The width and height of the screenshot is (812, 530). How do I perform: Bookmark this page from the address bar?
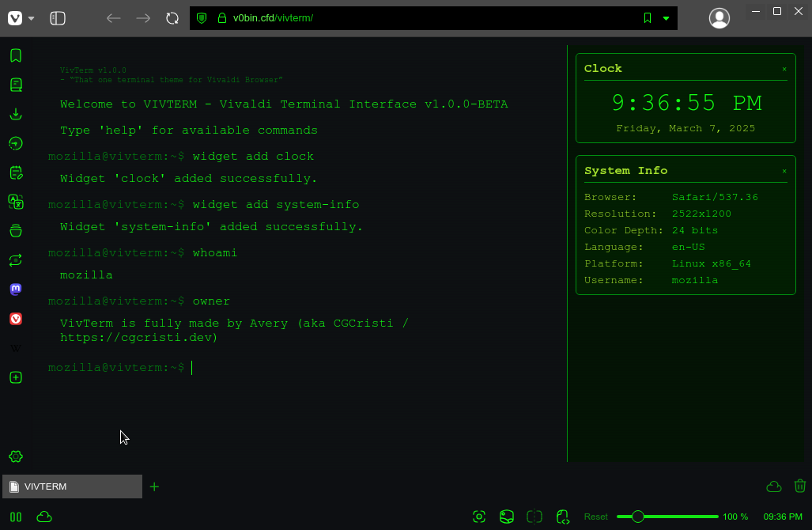pyautogui.click(x=648, y=18)
